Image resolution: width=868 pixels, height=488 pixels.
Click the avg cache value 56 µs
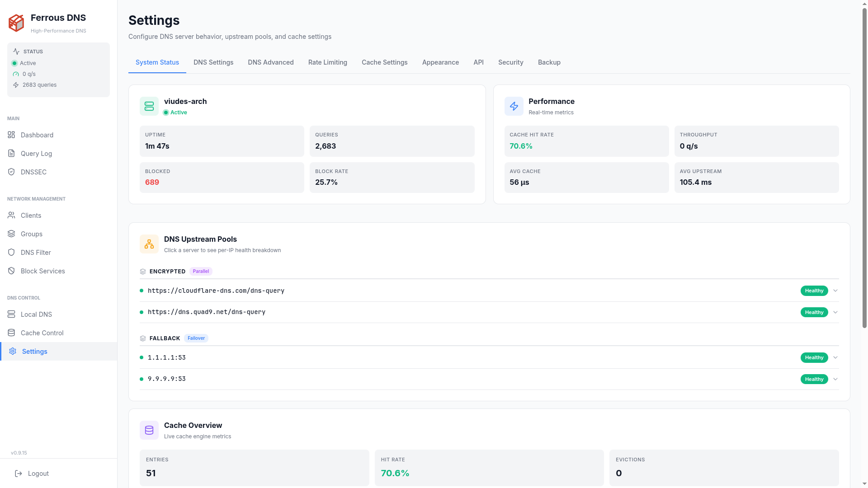[519, 183]
